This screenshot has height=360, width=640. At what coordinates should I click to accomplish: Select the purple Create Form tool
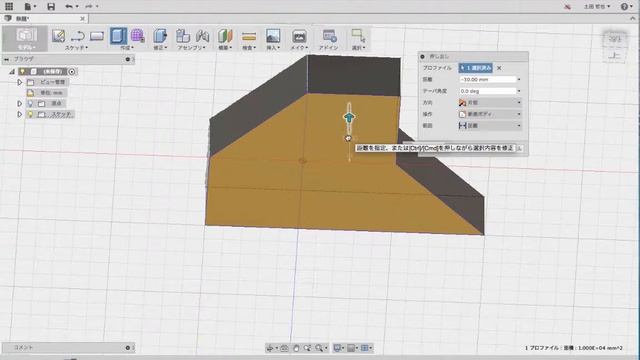tap(138, 36)
